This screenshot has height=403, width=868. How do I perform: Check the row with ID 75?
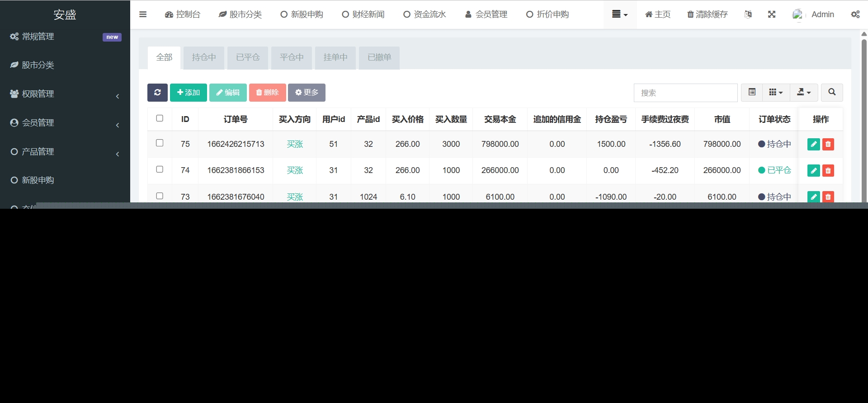tap(160, 143)
